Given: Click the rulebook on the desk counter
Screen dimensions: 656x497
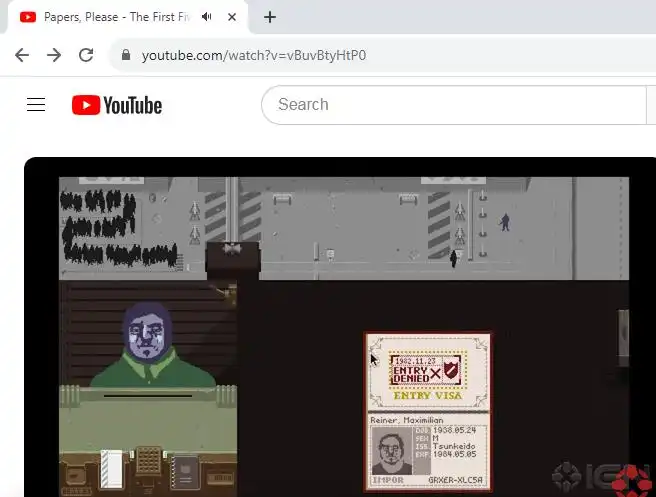Looking at the screenshot, I should [184, 472].
